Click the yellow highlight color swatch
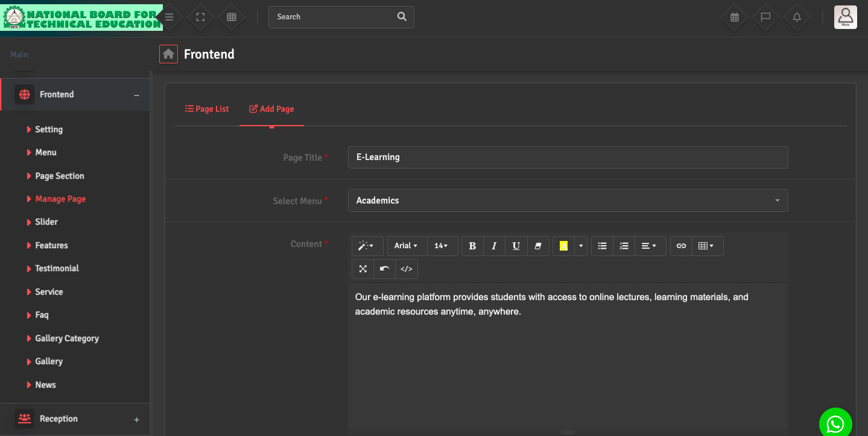868x436 pixels. [x=563, y=246]
